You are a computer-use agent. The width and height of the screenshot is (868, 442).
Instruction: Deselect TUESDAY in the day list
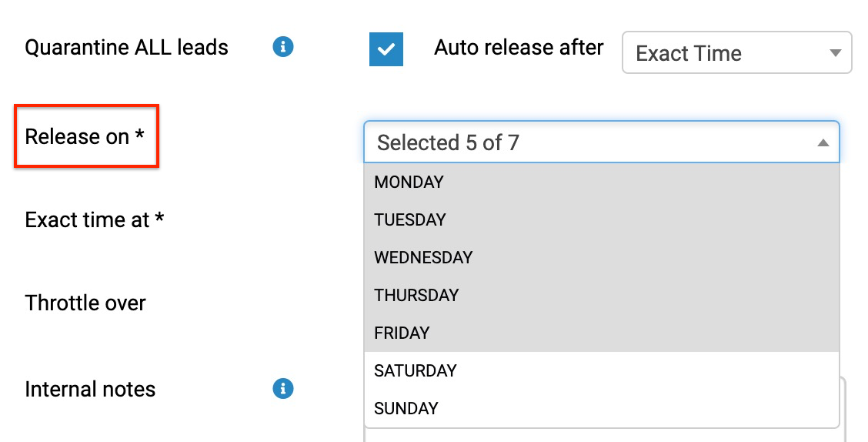tap(602, 219)
